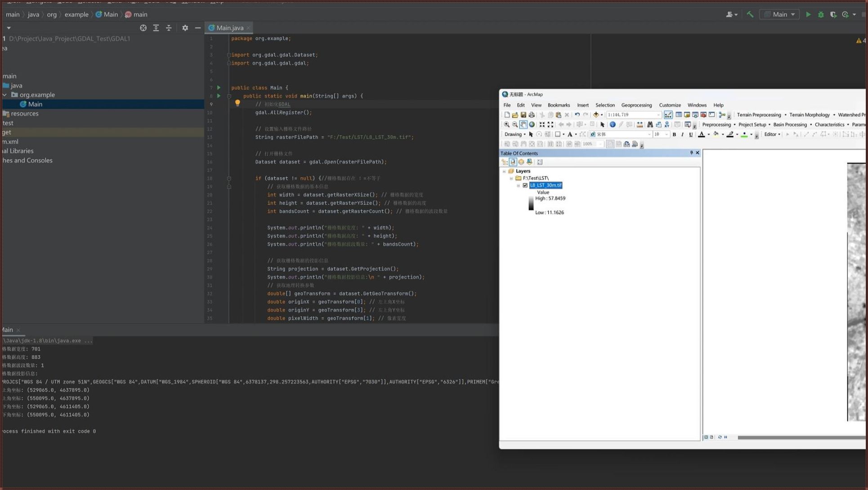868x490 pixels.
Task: Open the Geoprocessing menu in ArcMap
Action: (x=637, y=105)
